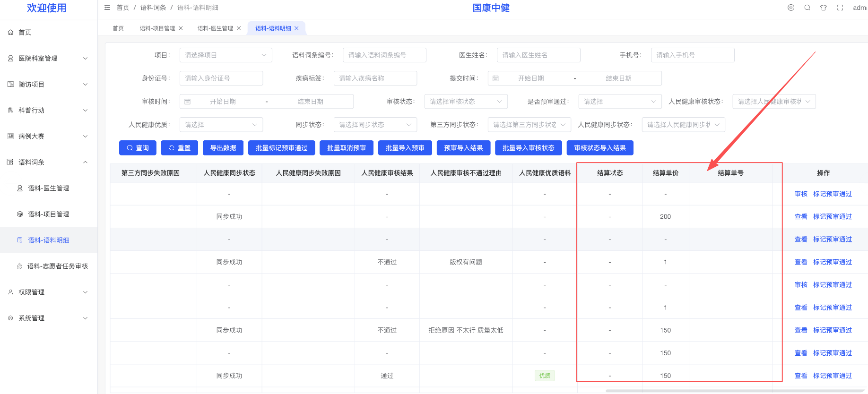Click 标记预审通过 in 版权有问题 row
868x394 pixels.
(x=833, y=262)
